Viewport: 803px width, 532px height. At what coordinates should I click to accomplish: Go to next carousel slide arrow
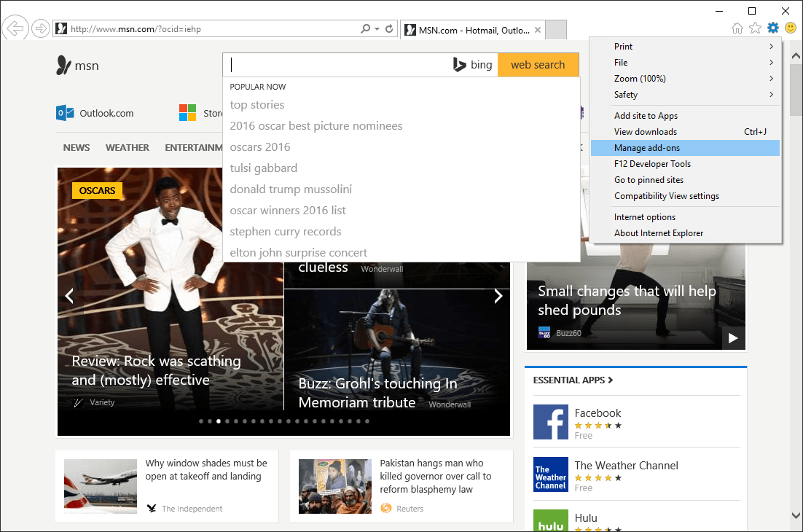(x=498, y=295)
